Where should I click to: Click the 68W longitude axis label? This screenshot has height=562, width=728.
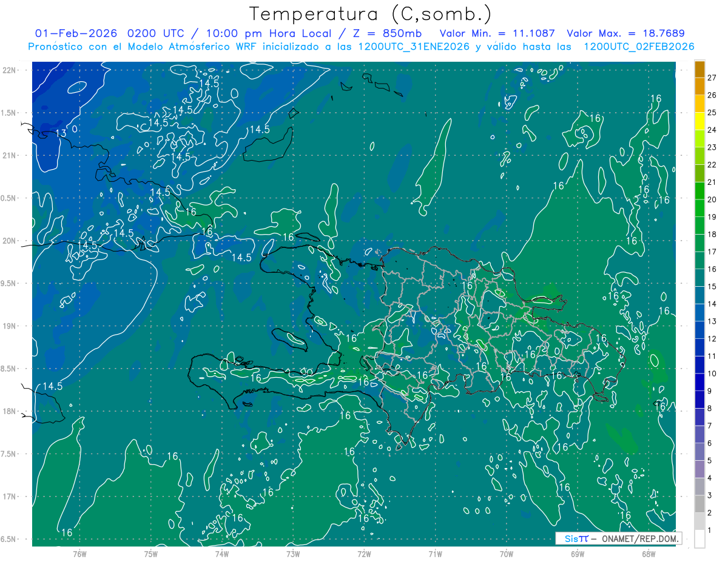[648, 554]
